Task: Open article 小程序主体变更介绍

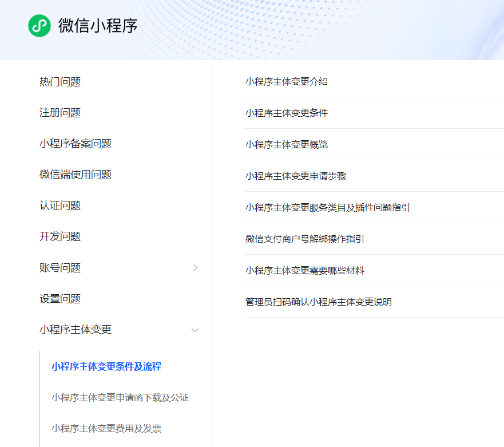Action: tap(287, 81)
